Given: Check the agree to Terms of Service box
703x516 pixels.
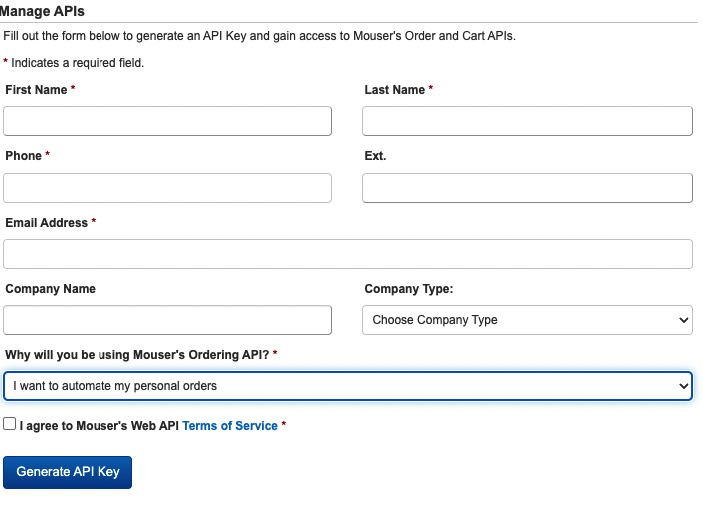Looking at the screenshot, I should pos(9,424).
